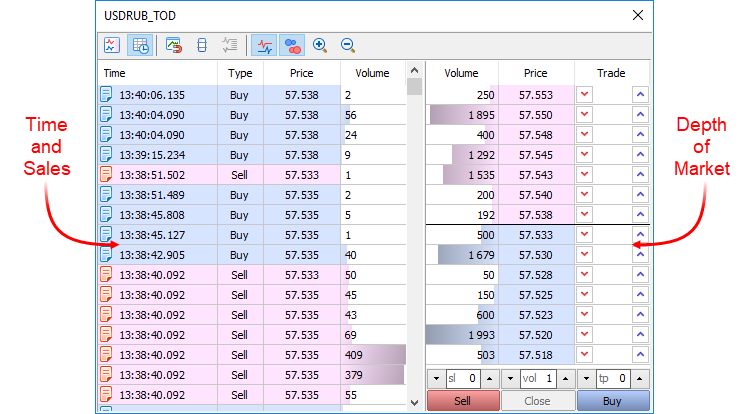Image resolution: width=750 pixels, height=414 pixels.
Task: Click the Time and Sales Price header
Action: [x=301, y=73]
